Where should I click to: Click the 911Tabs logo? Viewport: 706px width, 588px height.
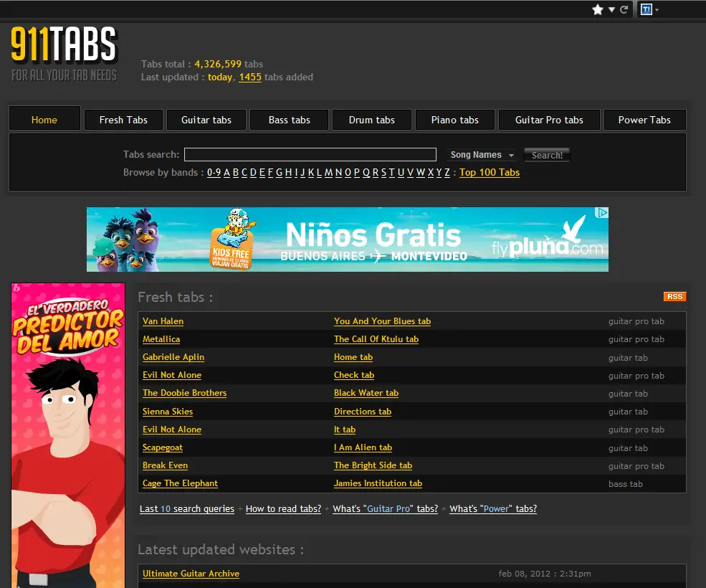tap(64, 54)
